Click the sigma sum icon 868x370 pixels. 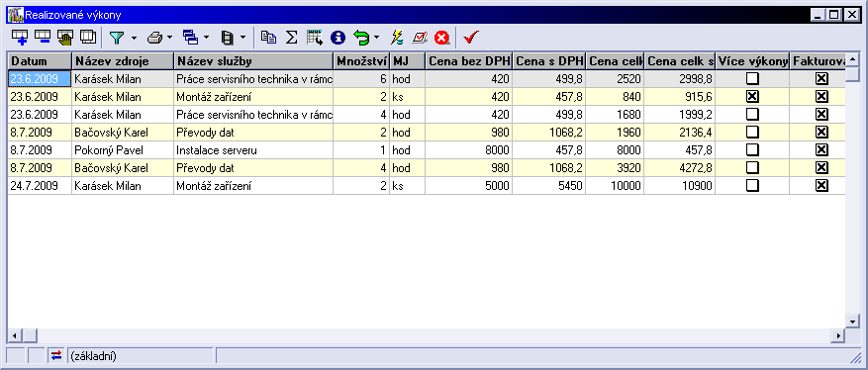point(292,38)
